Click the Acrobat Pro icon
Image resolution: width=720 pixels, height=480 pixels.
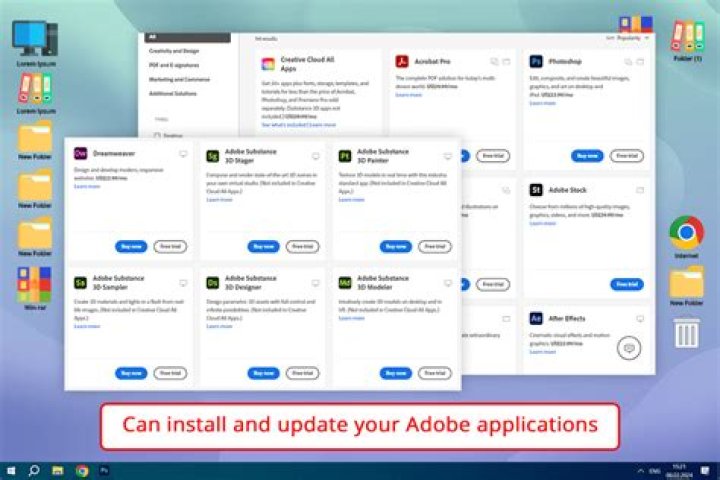(402, 62)
